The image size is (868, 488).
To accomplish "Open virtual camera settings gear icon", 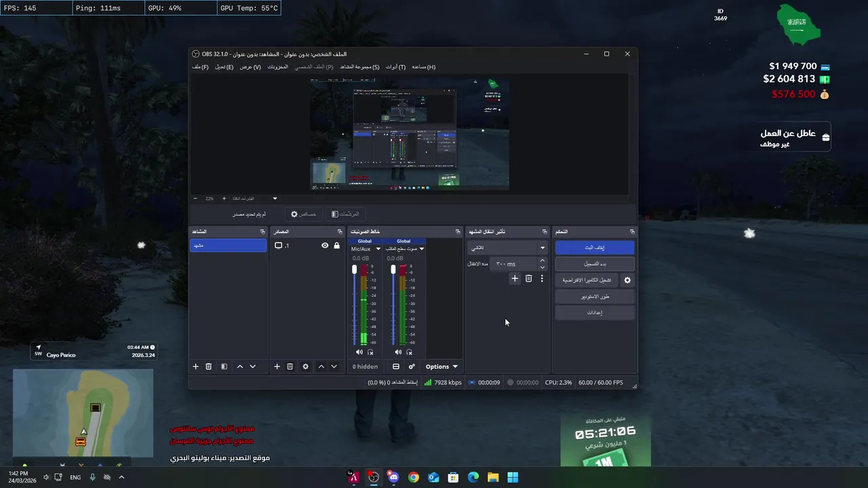I will click(627, 280).
